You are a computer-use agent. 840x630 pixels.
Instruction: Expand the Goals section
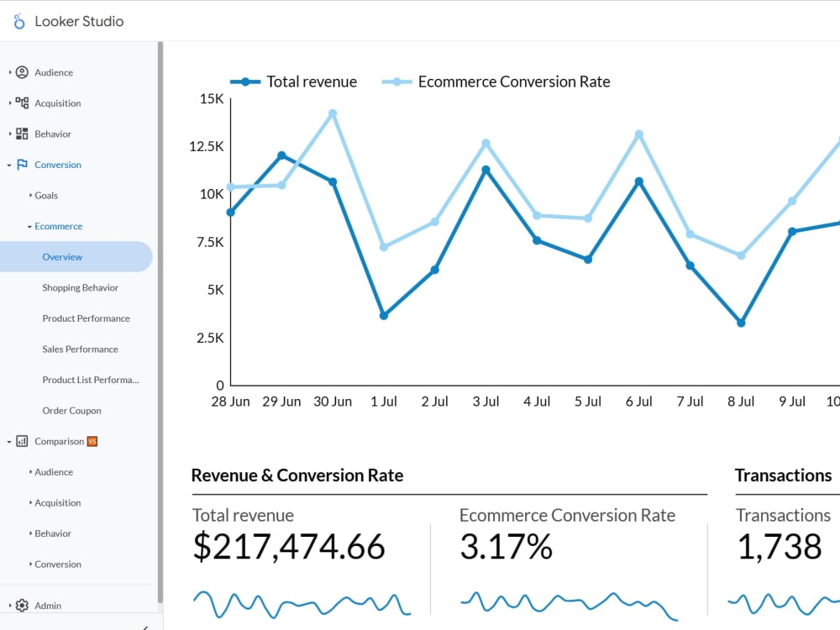coord(47,195)
